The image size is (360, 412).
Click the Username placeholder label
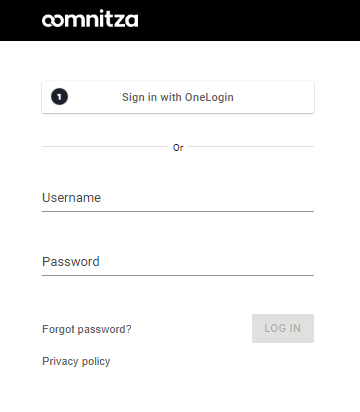coord(71,198)
